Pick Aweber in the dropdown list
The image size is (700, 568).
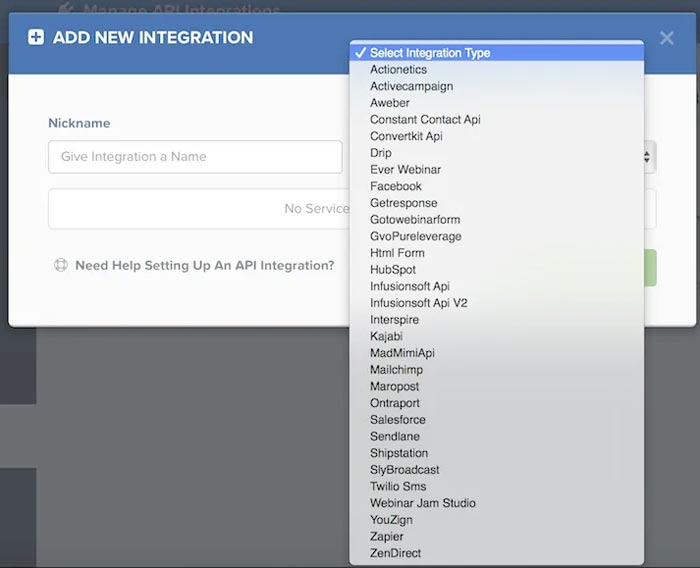click(496, 103)
